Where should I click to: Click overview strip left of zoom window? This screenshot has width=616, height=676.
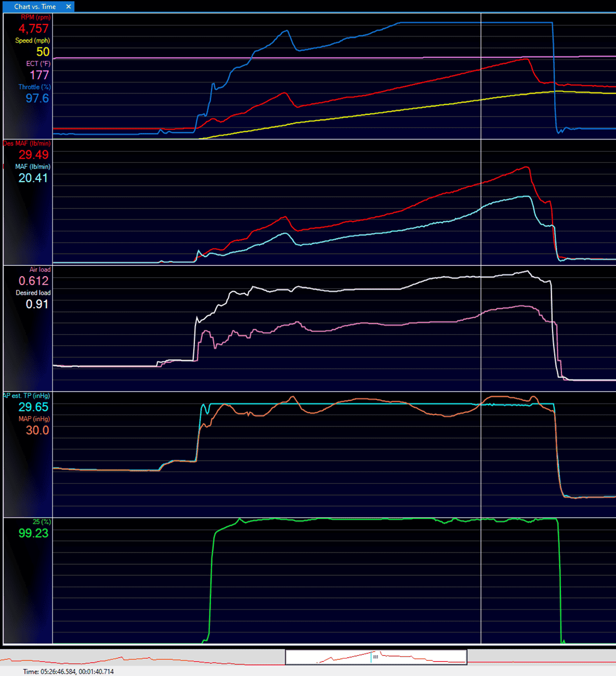[142, 657]
